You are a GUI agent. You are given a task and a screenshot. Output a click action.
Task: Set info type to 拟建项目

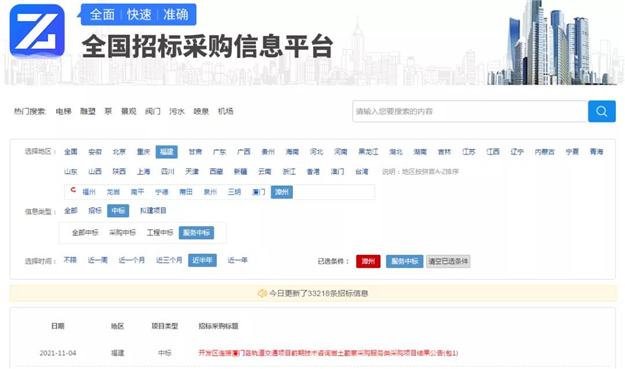tap(153, 211)
